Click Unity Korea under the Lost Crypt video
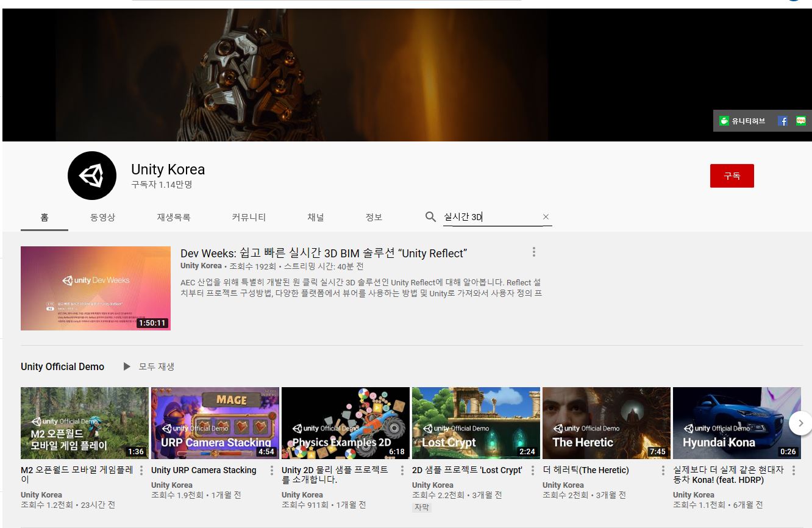This screenshot has width=812, height=528. [x=433, y=485]
